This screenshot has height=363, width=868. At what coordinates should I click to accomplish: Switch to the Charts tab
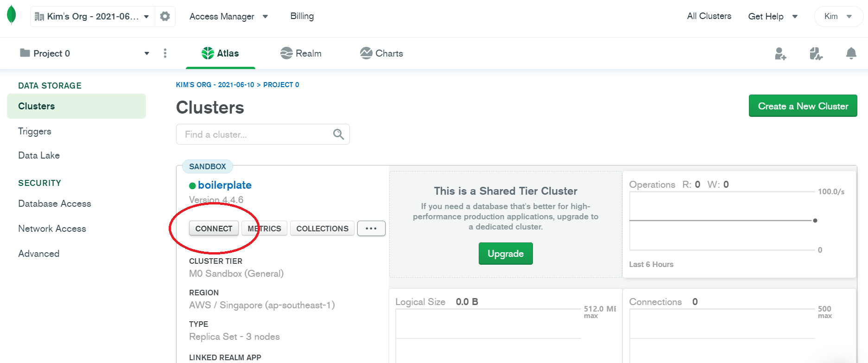(381, 53)
